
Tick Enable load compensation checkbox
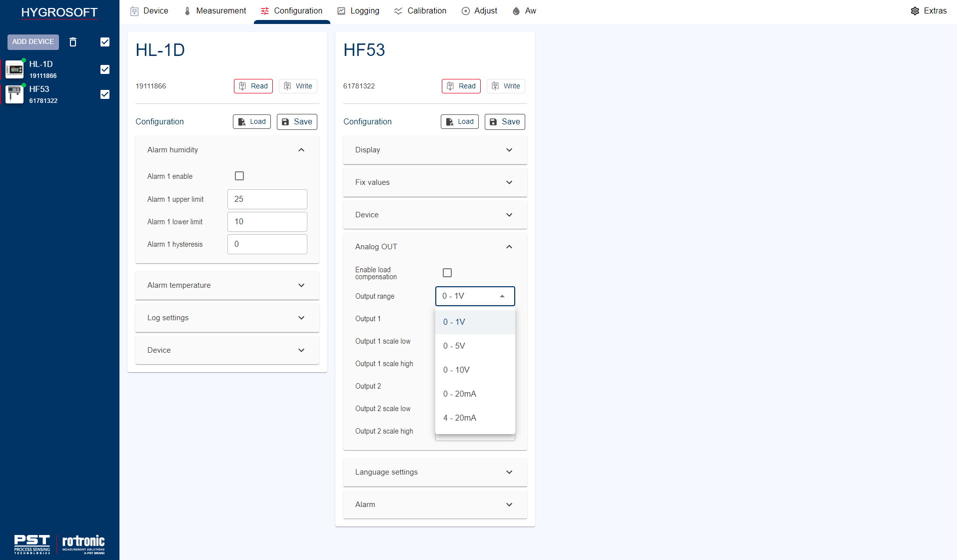[447, 273]
